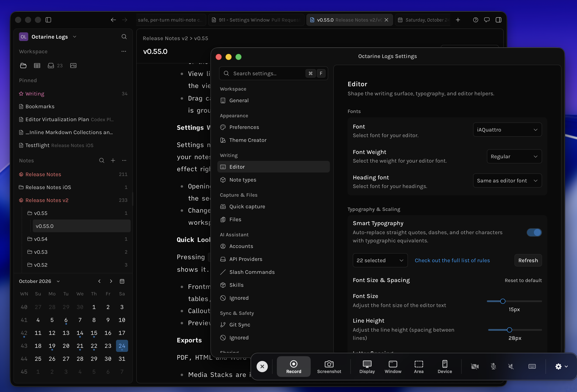Open the Font Weight dropdown showing Regular

(x=514, y=156)
